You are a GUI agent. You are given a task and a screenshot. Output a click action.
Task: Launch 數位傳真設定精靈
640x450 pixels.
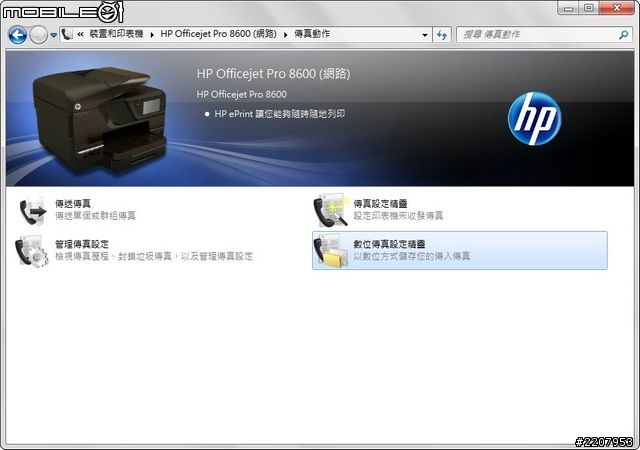click(389, 244)
